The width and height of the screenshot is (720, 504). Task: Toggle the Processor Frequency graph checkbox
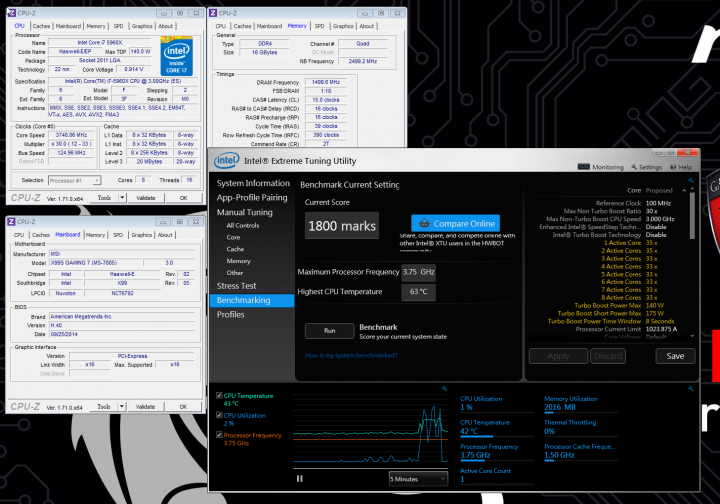coord(219,435)
